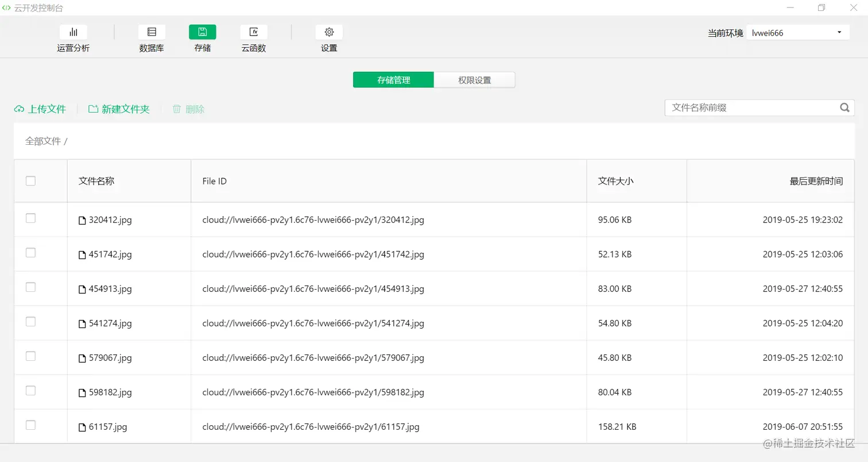Click the 新建文件夹 text label
868x462 pixels.
[x=126, y=109]
